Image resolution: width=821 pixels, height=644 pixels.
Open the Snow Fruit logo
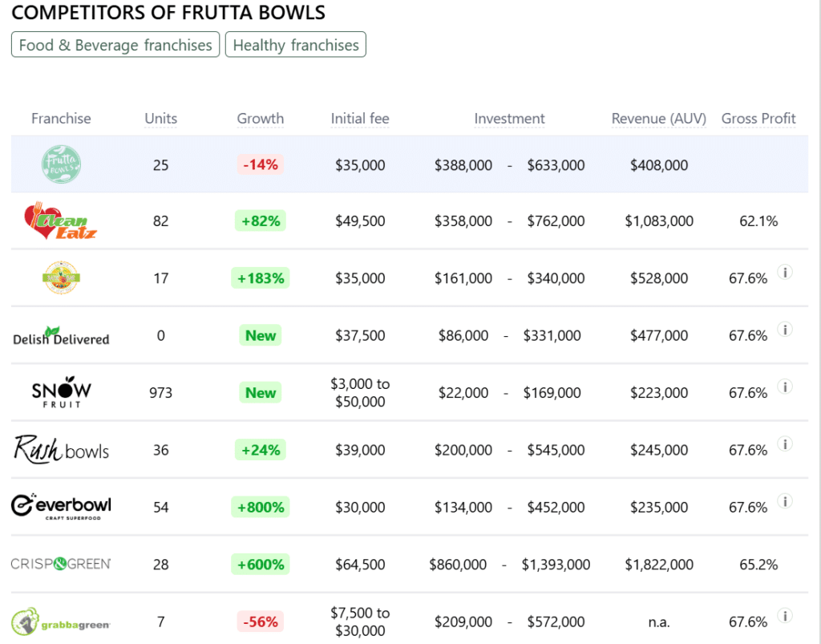(x=61, y=393)
